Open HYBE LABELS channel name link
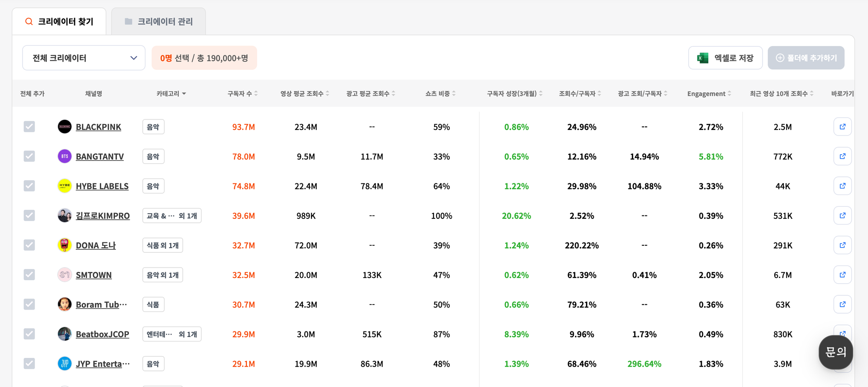The image size is (868, 387). [102, 186]
